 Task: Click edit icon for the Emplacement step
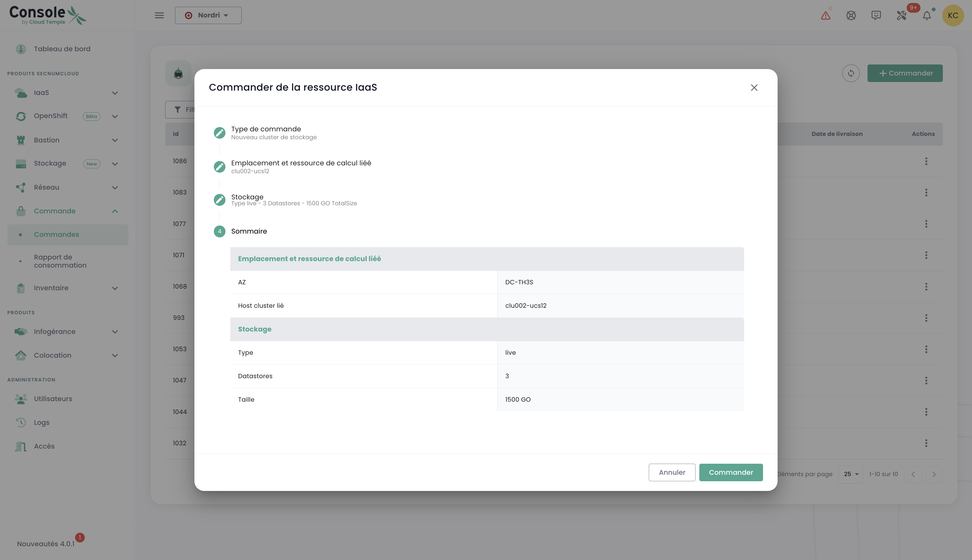pyautogui.click(x=220, y=166)
